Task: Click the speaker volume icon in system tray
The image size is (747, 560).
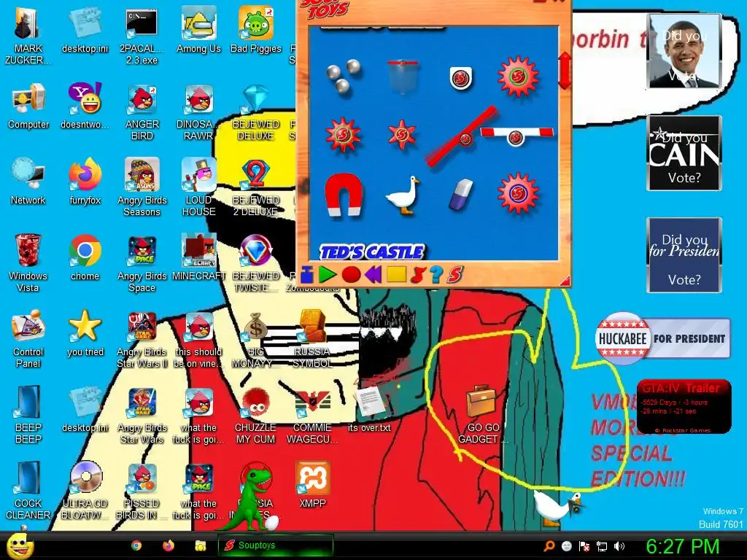Action: click(x=619, y=545)
